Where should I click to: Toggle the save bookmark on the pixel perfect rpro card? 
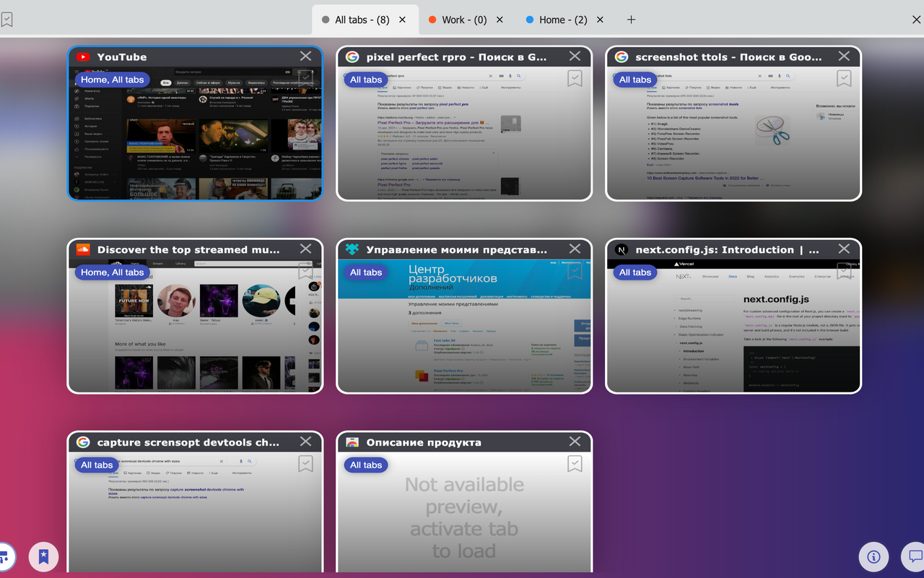click(575, 78)
